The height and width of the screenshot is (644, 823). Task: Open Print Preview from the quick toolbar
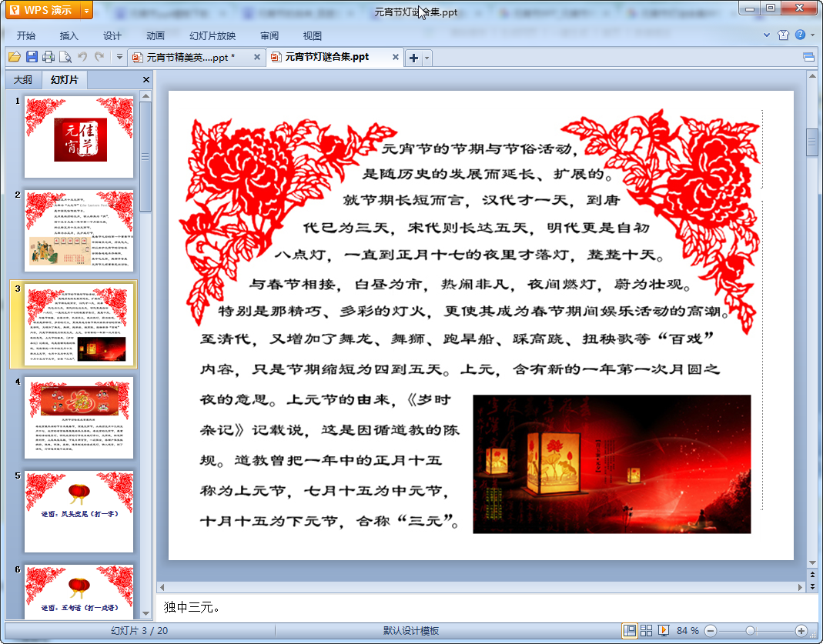65,57
